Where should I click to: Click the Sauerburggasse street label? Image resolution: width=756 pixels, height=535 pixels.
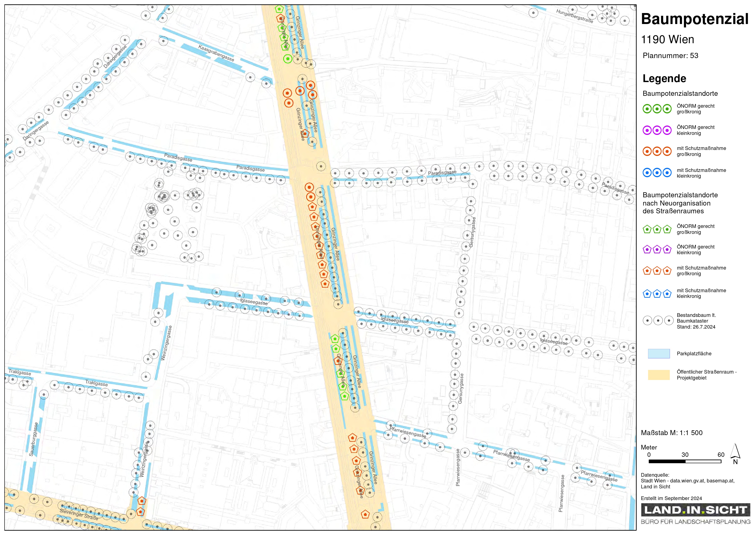tap(33, 439)
